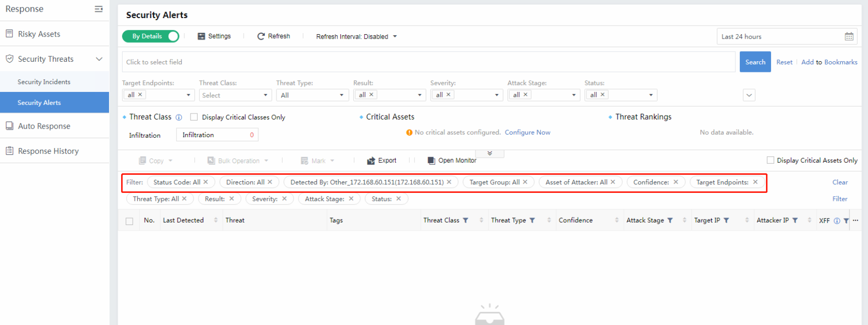
Task: Go to Security Incidents page
Action: click(44, 82)
